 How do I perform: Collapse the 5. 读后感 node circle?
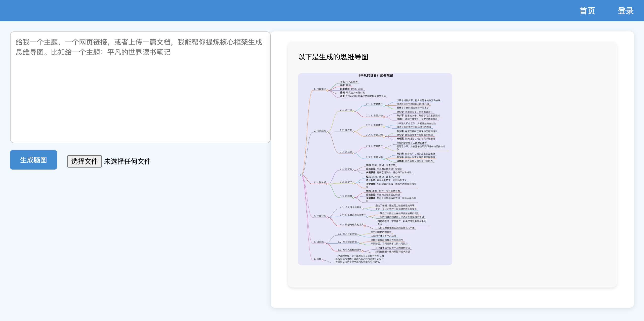325,243
